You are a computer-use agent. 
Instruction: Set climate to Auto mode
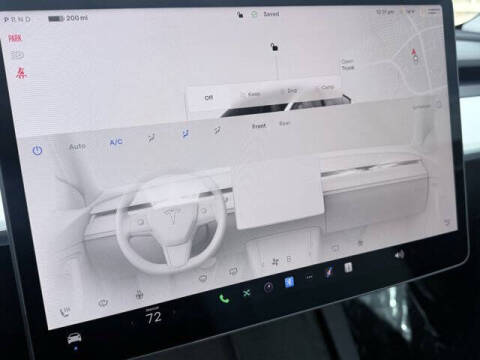(77, 146)
